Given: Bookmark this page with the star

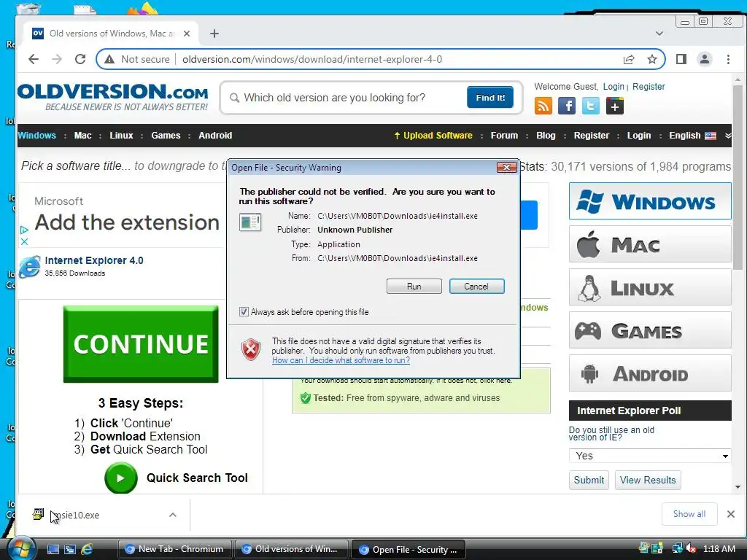Looking at the screenshot, I should point(652,60).
